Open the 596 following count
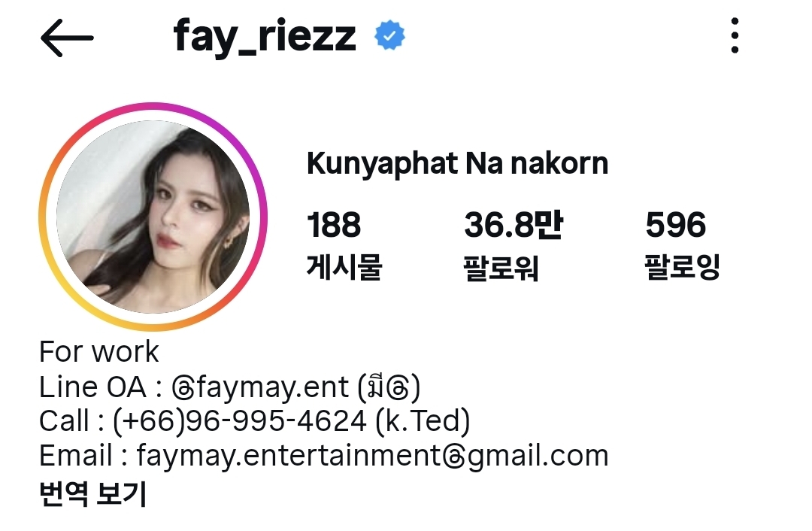Viewport: 812px width, 531px height. coord(675,225)
